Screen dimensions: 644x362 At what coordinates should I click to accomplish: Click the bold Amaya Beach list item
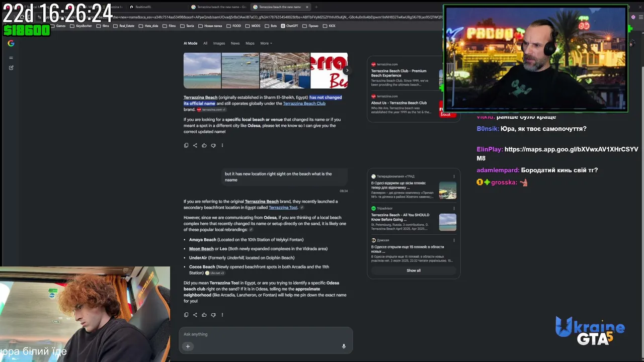(203, 240)
